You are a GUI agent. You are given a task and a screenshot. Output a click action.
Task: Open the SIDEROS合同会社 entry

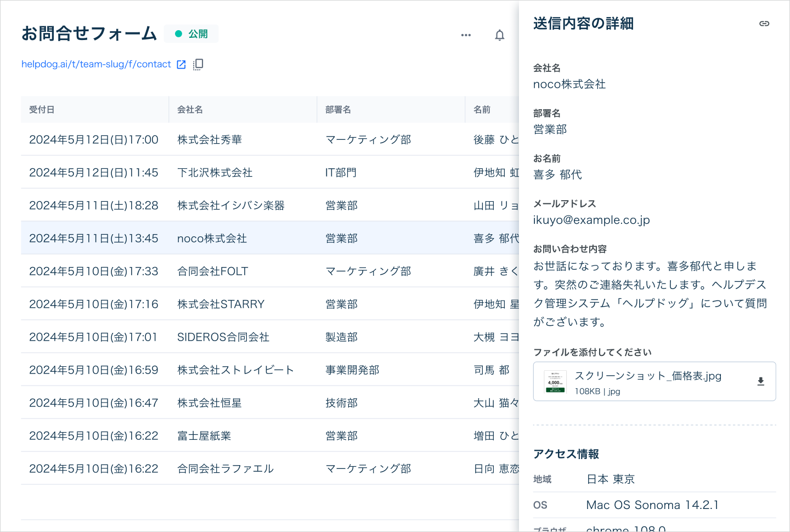(x=223, y=337)
